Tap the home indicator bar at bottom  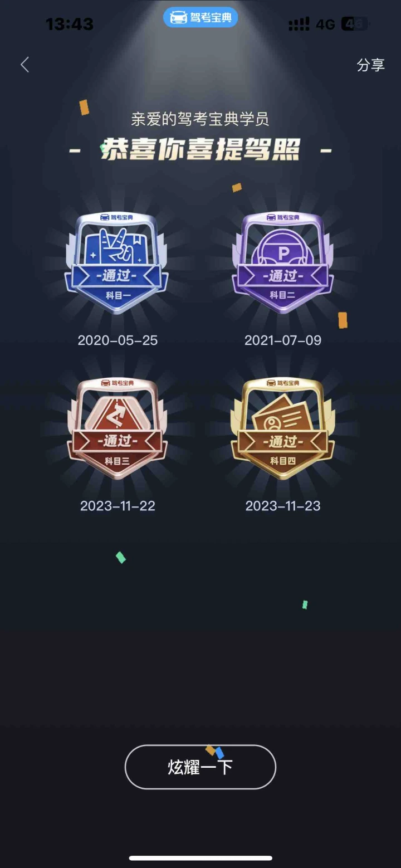coord(200,858)
